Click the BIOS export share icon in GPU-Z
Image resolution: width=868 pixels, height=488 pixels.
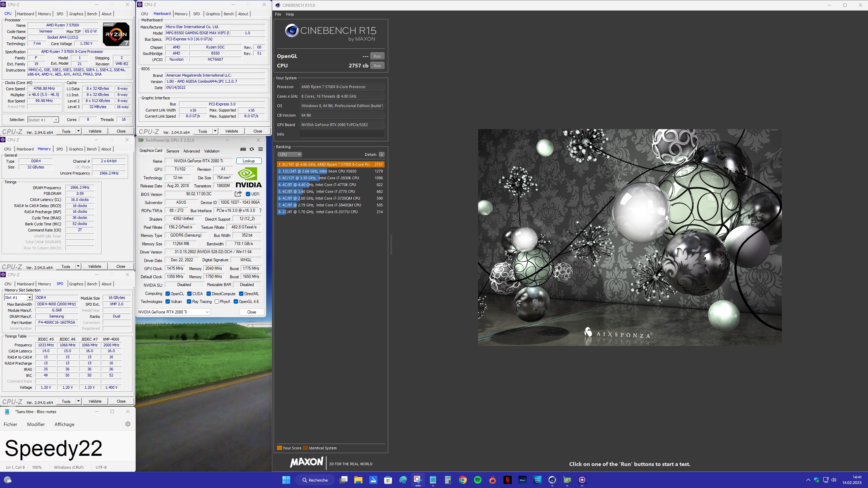(x=238, y=194)
